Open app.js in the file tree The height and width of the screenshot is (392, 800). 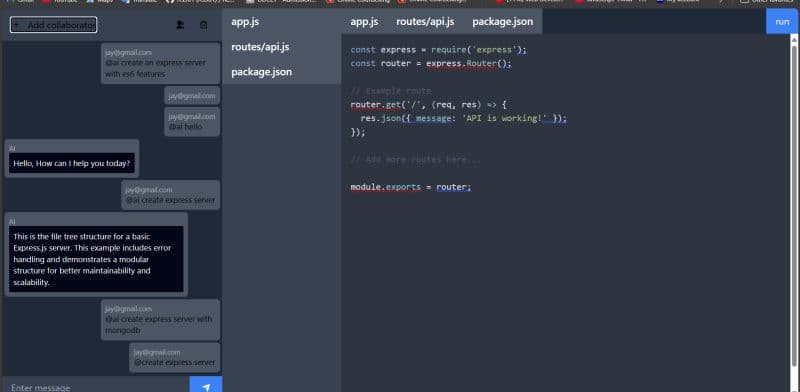282,21
